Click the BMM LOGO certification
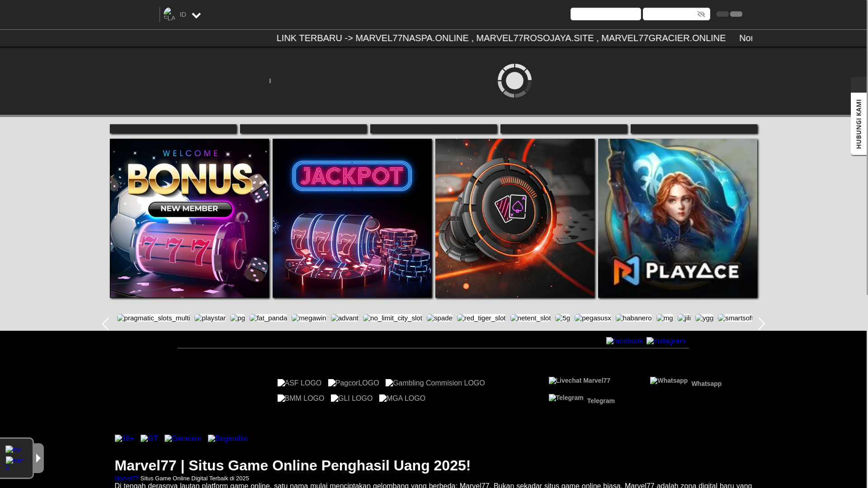868x488 pixels. coord(301,399)
